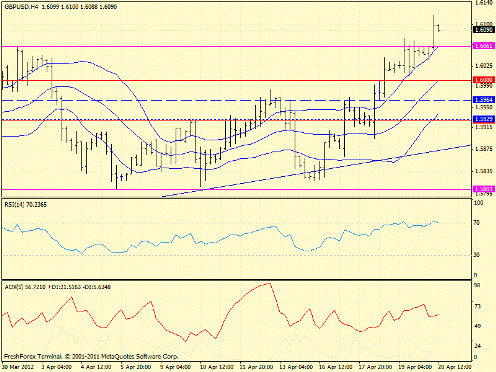
Task: Click the 17 Apr 20:00 time label
Action: pos(375,367)
